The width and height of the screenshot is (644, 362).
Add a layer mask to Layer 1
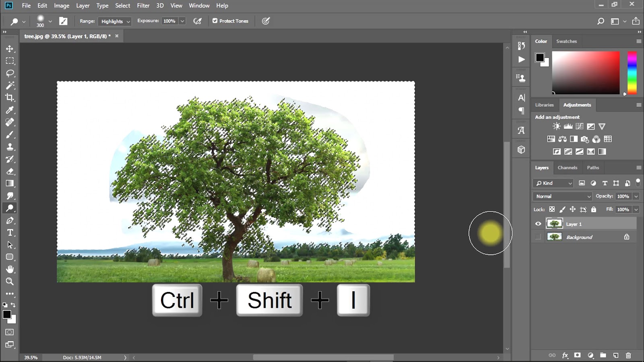[x=577, y=355]
